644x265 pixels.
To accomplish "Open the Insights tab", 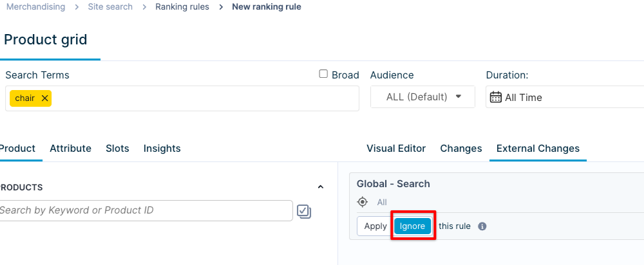I will tap(162, 149).
